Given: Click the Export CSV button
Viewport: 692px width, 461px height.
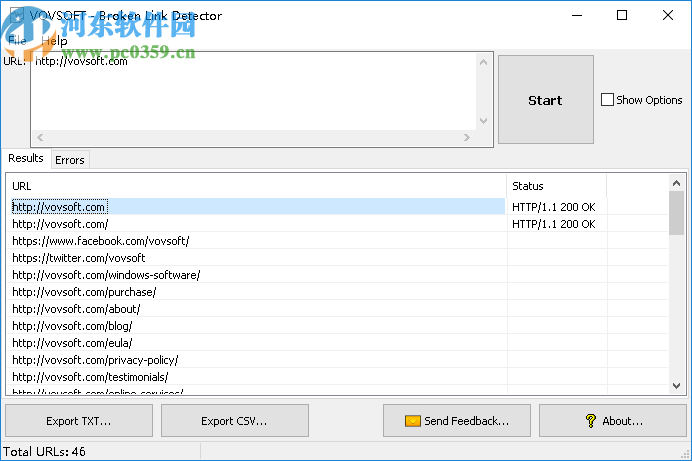Looking at the screenshot, I should (234, 421).
